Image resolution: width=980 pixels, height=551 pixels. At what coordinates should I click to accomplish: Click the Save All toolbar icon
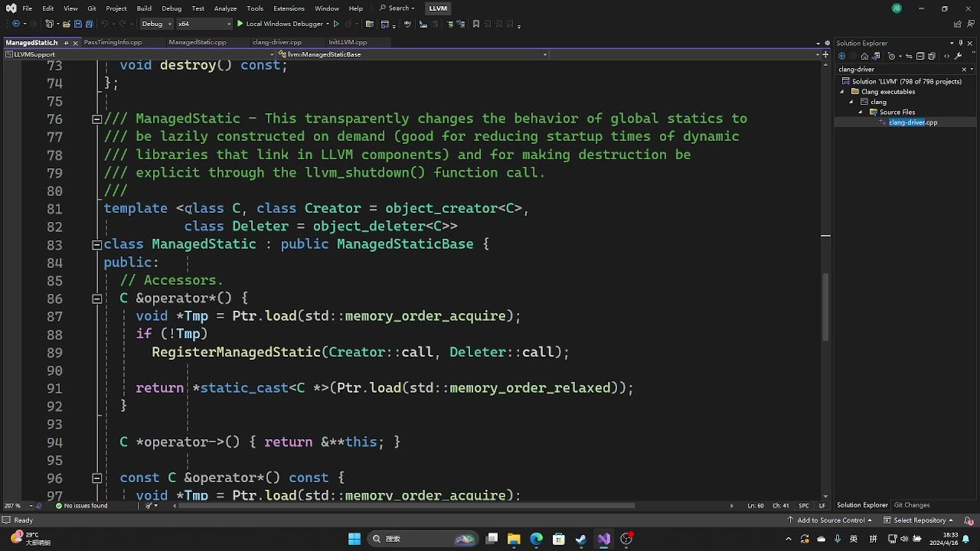click(x=89, y=24)
